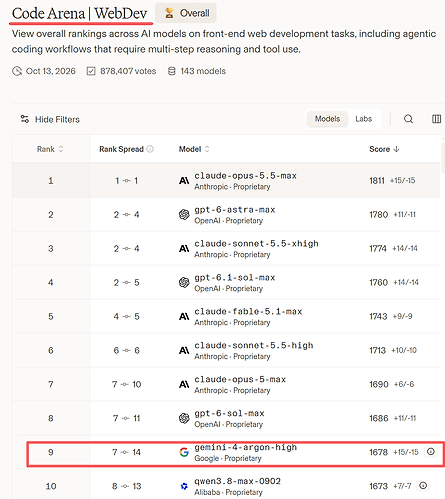Click rank spread 2 to 5 cell

(126, 283)
